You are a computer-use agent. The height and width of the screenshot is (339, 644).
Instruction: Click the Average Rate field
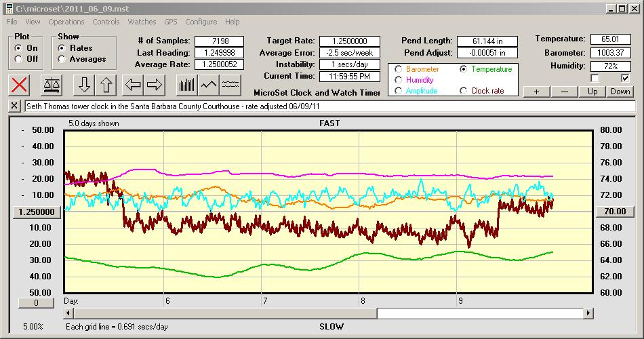[220, 64]
